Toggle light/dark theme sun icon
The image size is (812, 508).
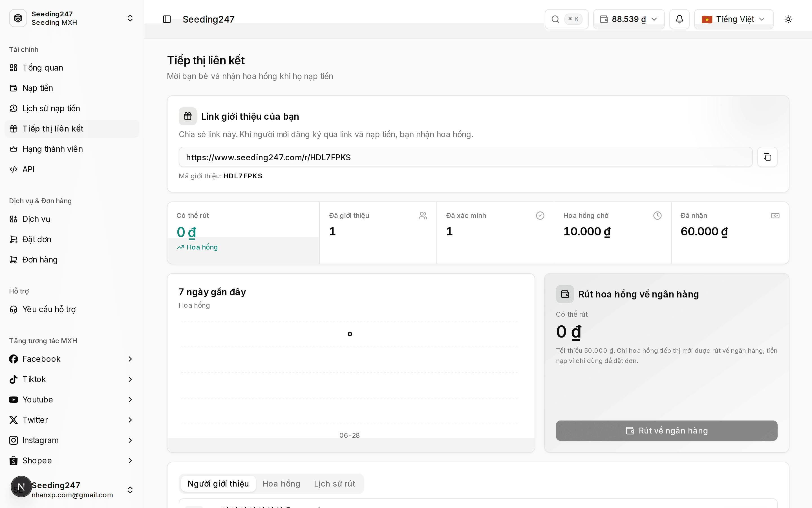(788, 19)
